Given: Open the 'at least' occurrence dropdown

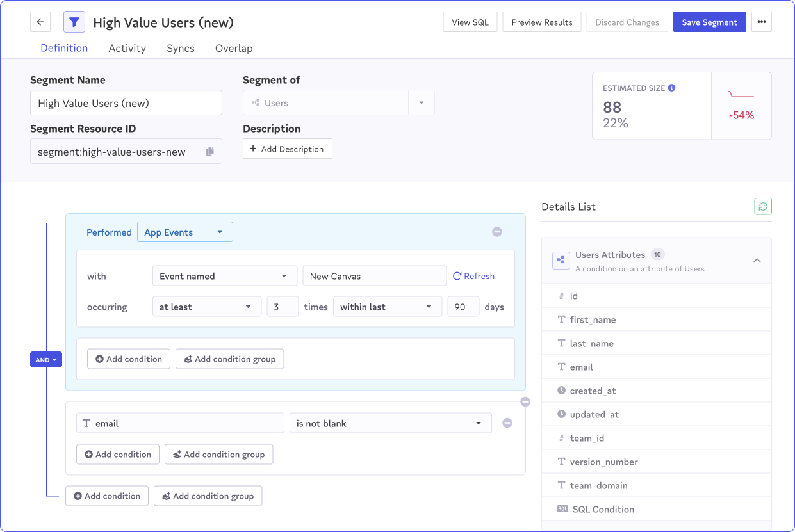Looking at the screenshot, I should pos(206,307).
